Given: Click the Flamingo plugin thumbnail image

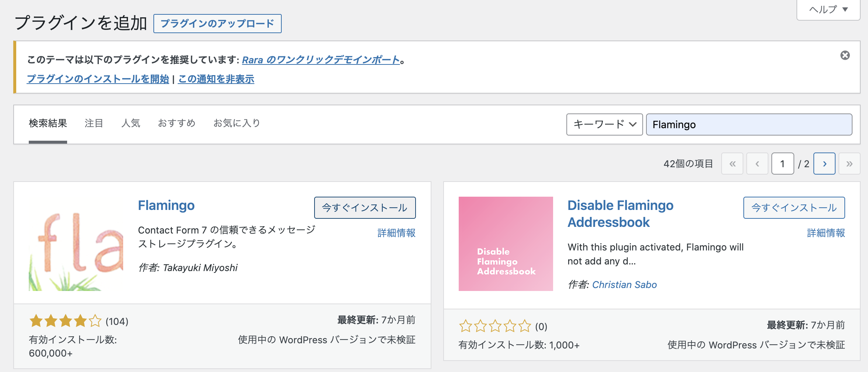Looking at the screenshot, I should click(76, 244).
